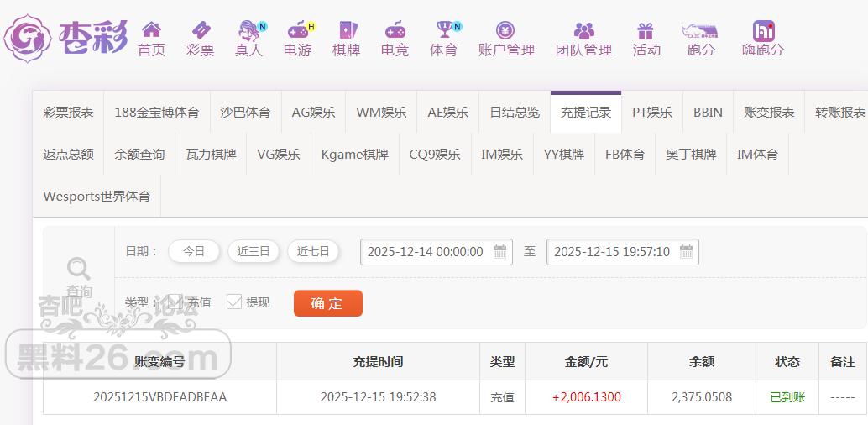This screenshot has height=425, width=868.
Task: Open the start date calendar picker
Action: pyautogui.click(x=499, y=252)
